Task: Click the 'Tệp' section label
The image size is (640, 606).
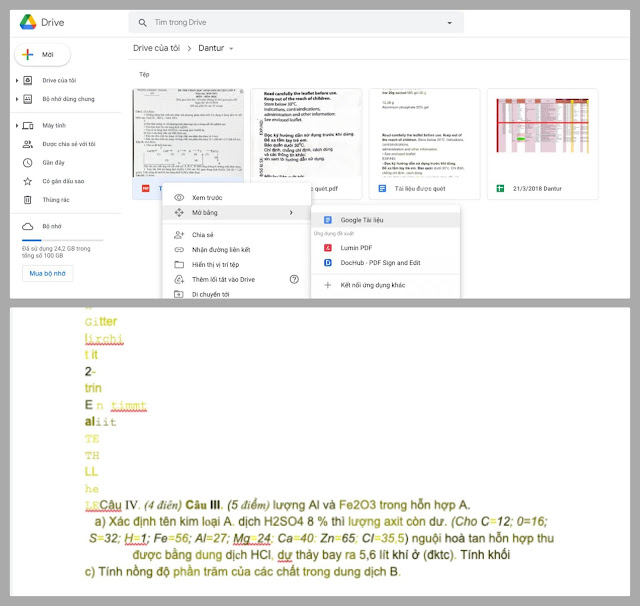Action: [x=144, y=74]
